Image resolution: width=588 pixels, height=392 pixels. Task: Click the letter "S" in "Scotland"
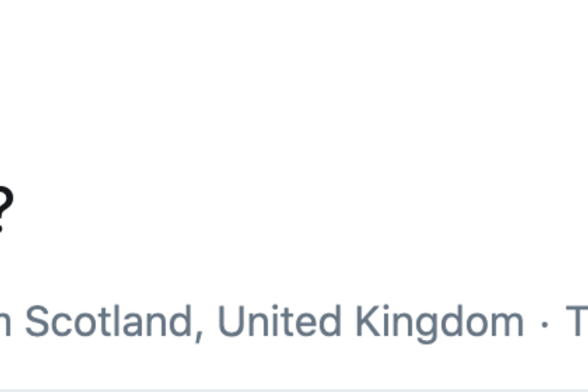click(35, 322)
